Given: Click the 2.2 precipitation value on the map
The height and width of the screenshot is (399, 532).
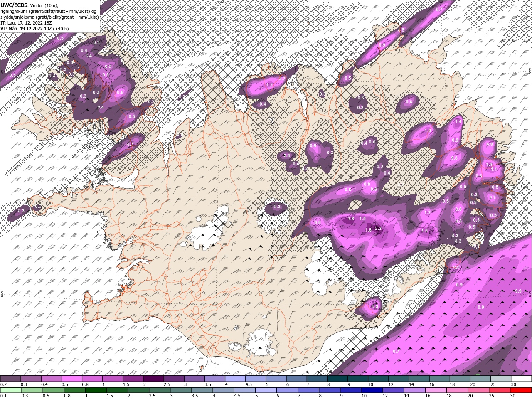Looking at the screenshot, I should [378, 228].
